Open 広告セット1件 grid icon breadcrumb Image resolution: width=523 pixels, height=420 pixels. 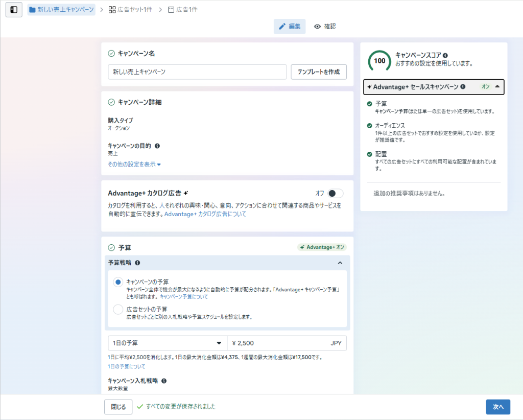(x=112, y=10)
